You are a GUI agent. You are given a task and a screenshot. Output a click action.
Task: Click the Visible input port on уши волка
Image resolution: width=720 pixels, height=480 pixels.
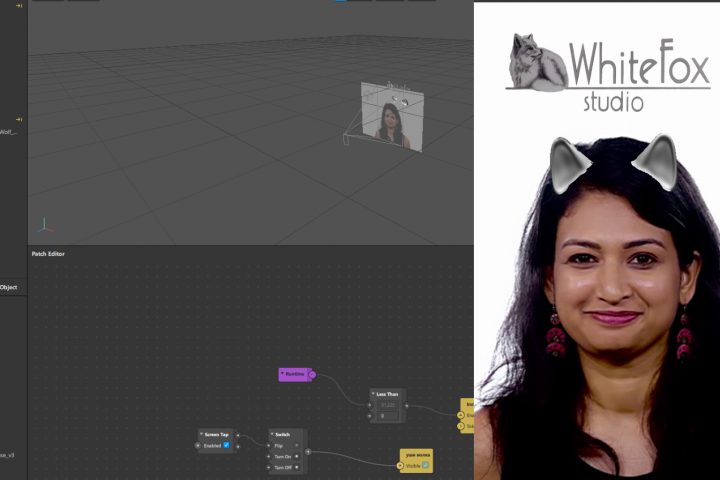pos(400,466)
